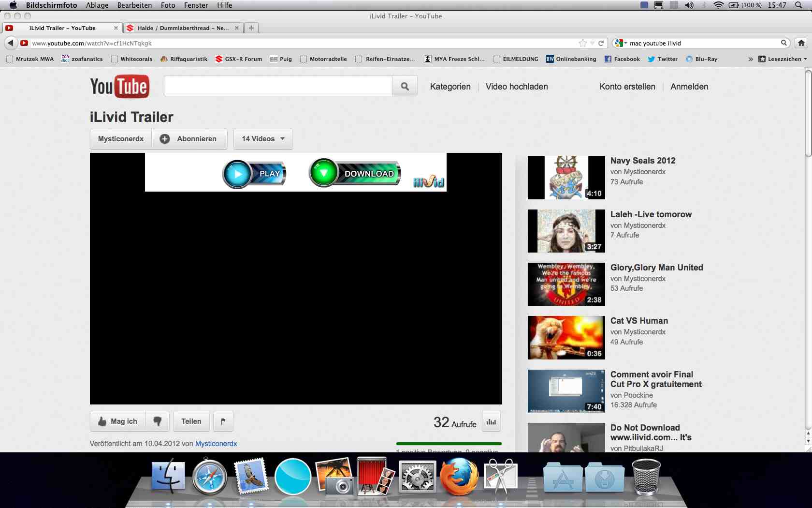The width and height of the screenshot is (812, 508).
Task: Bookmark the page with the star icon
Action: pyautogui.click(x=582, y=43)
